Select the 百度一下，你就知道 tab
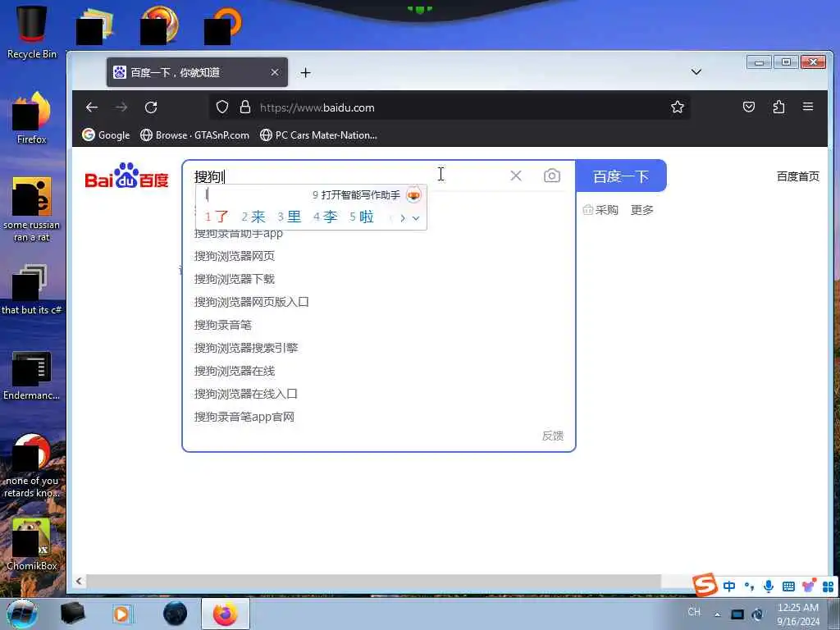Screen dimensions: 840x630 click(197, 72)
